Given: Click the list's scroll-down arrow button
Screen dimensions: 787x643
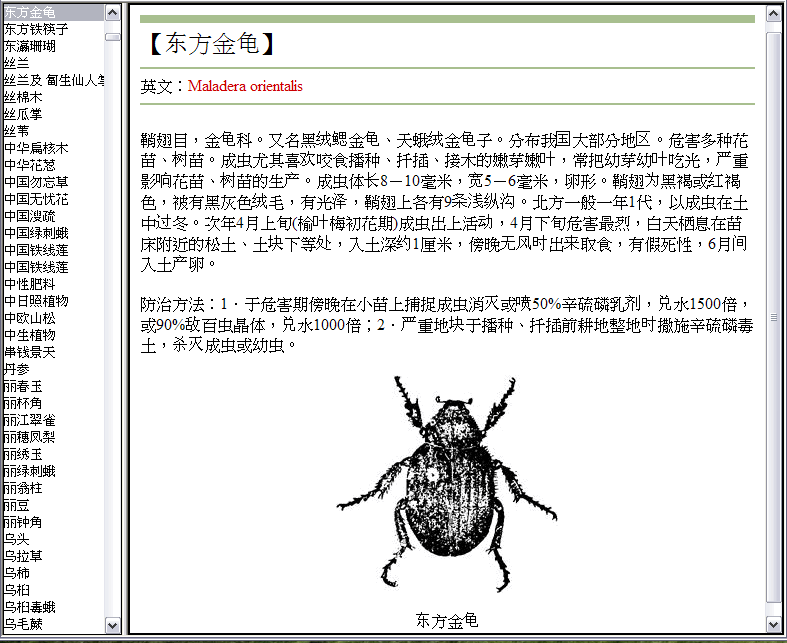Looking at the screenshot, I should tap(112, 625).
